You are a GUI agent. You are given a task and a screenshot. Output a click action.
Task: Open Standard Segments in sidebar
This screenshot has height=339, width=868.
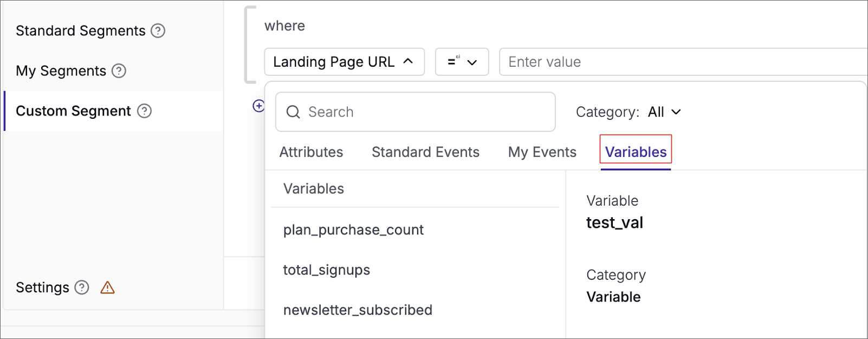(x=81, y=31)
